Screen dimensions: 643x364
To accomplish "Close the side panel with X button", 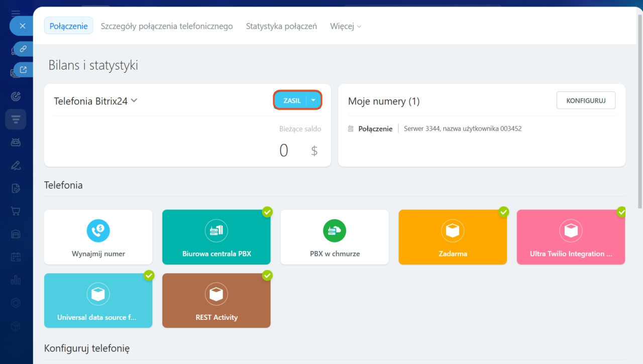I will tap(22, 26).
